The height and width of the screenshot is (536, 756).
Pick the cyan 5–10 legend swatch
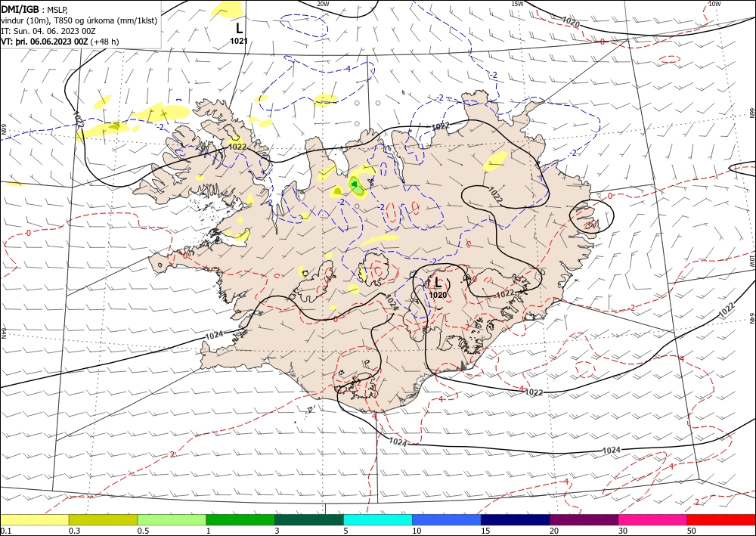click(x=378, y=519)
